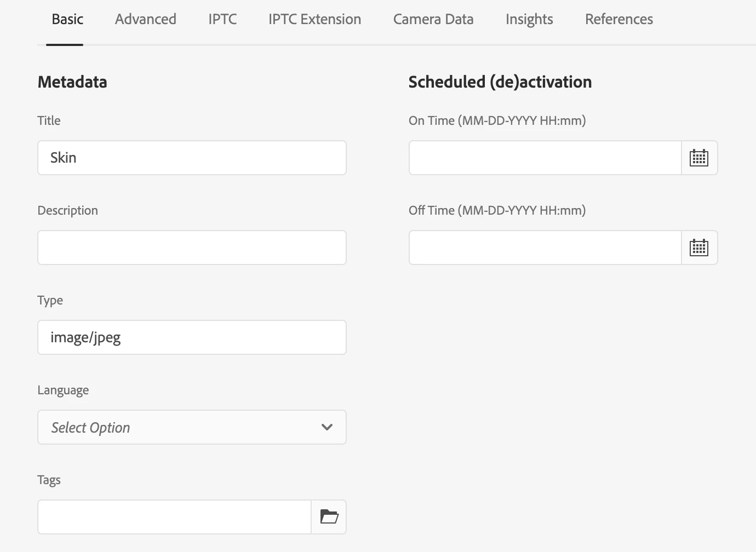Open the IPTC tab

[222, 19]
